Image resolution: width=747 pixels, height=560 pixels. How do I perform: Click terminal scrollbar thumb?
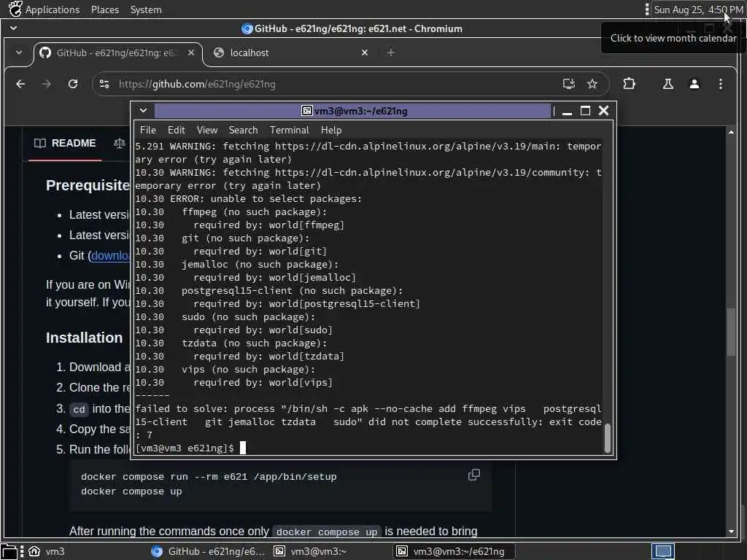click(x=608, y=437)
